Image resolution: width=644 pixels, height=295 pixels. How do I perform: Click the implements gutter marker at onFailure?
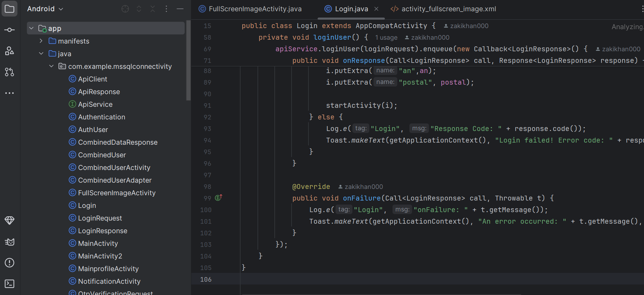218,198
